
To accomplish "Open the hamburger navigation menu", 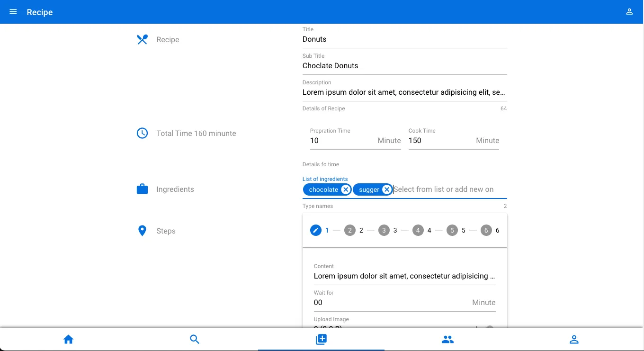I will coord(13,12).
